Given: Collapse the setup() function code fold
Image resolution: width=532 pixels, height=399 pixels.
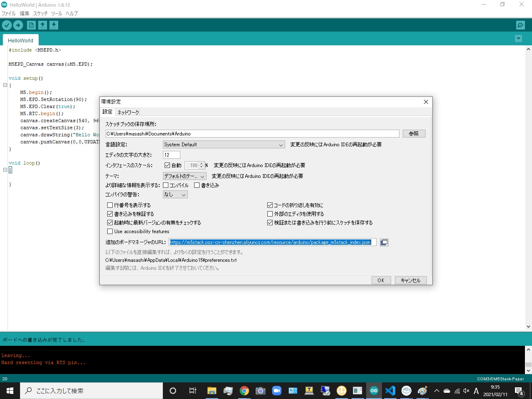Looking at the screenshot, I should tap(5, 85).
